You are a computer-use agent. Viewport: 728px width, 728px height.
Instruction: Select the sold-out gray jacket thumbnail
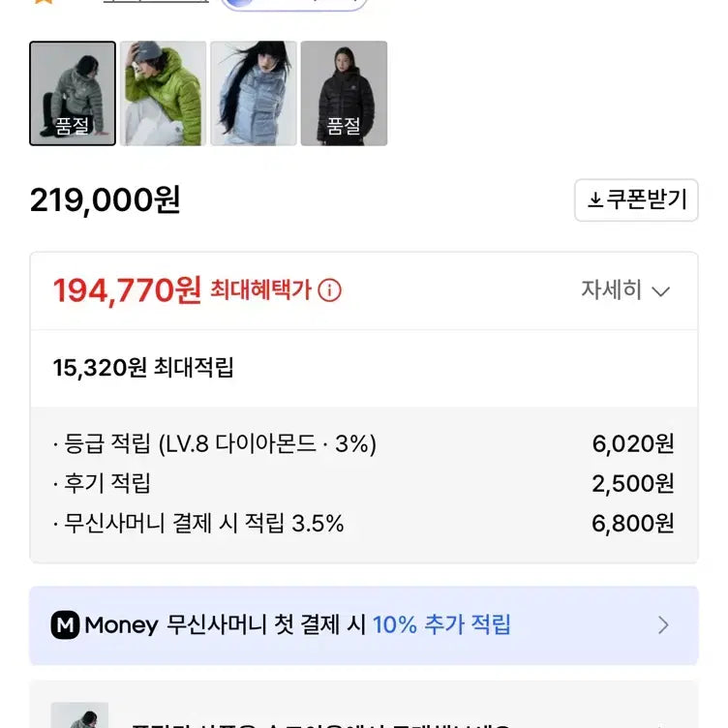tap(73, 93)
